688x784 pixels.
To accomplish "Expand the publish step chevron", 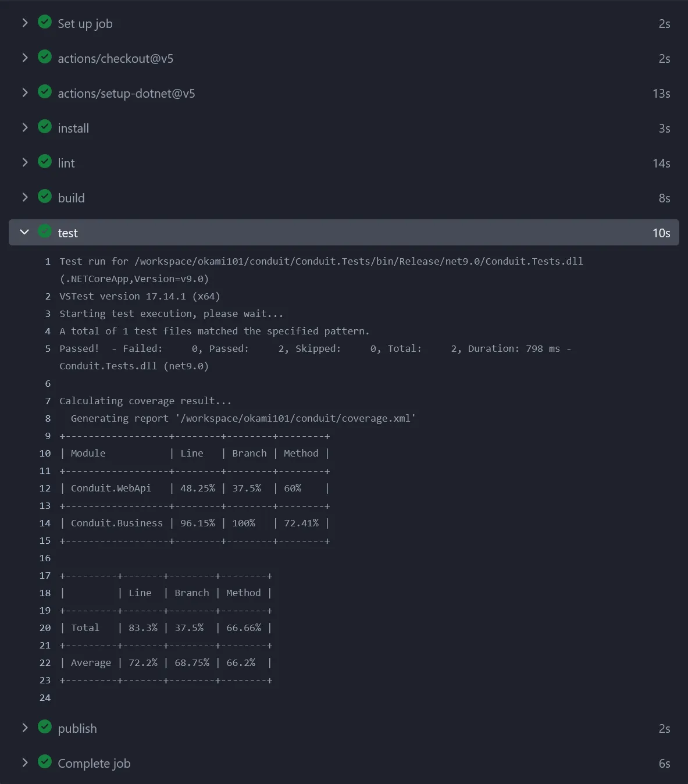I will pos(24,728).
